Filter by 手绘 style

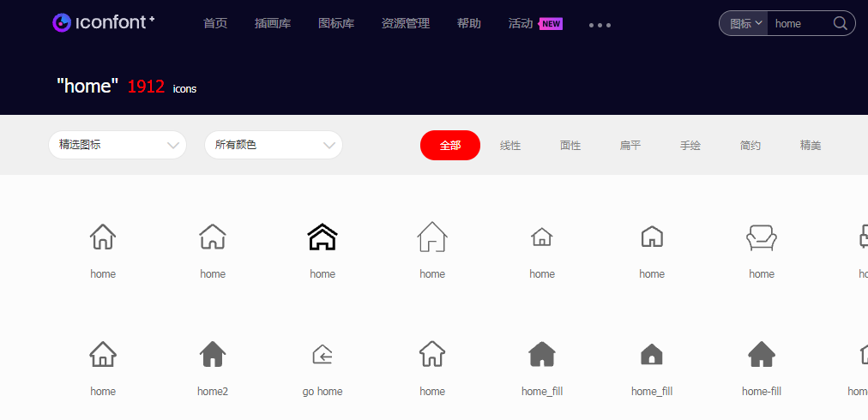pos(690,146)
